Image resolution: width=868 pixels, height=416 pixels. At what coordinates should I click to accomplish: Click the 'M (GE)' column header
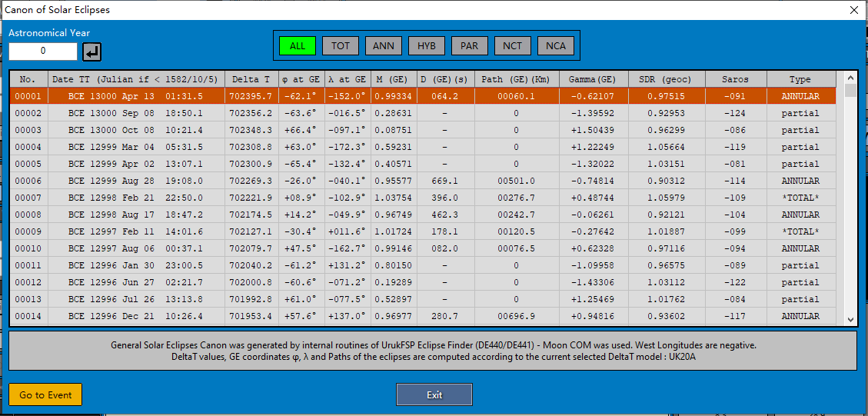pyautogui.click(x=394, y=79)
